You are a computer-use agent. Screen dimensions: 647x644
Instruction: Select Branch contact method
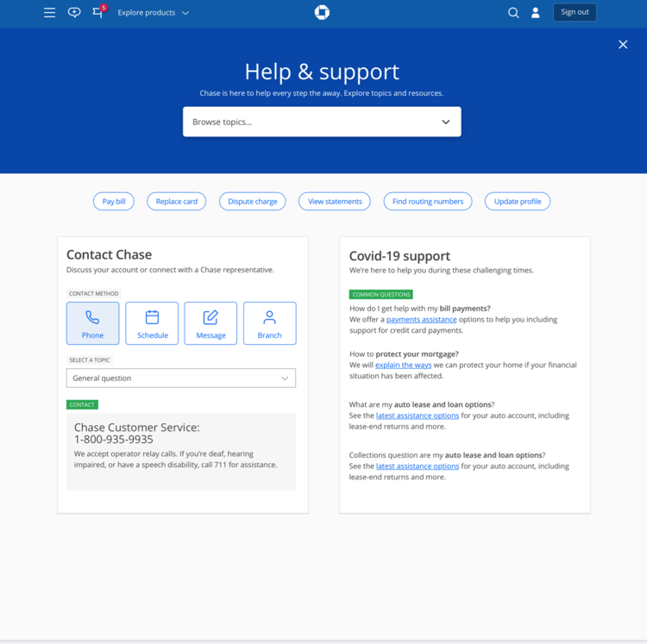pos(269,323)
